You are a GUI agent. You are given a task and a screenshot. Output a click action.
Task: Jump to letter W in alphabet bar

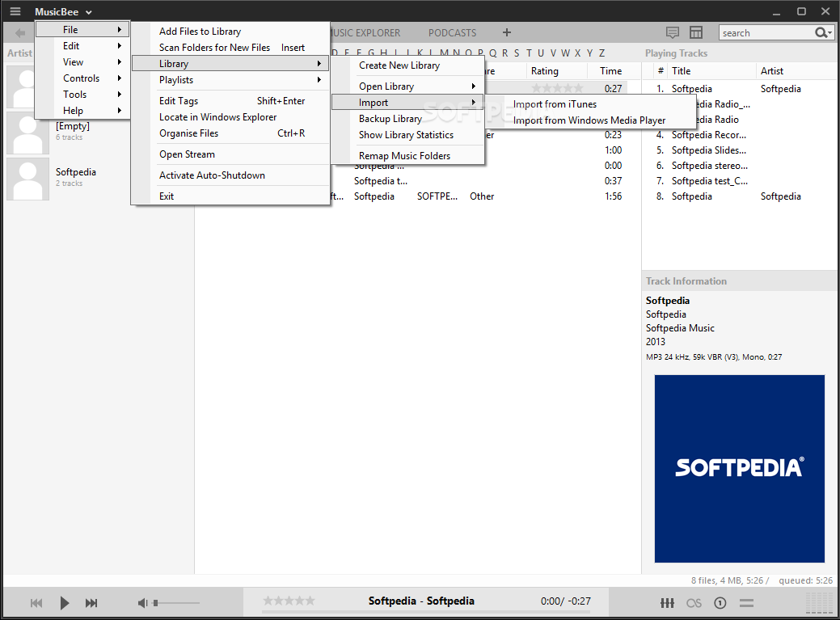click(x=565, y=53)
